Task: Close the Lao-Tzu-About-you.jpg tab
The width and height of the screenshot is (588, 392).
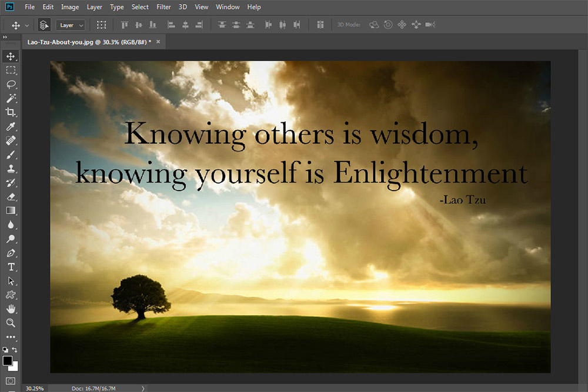Action: pyautogui.click(x=158, y=42)
